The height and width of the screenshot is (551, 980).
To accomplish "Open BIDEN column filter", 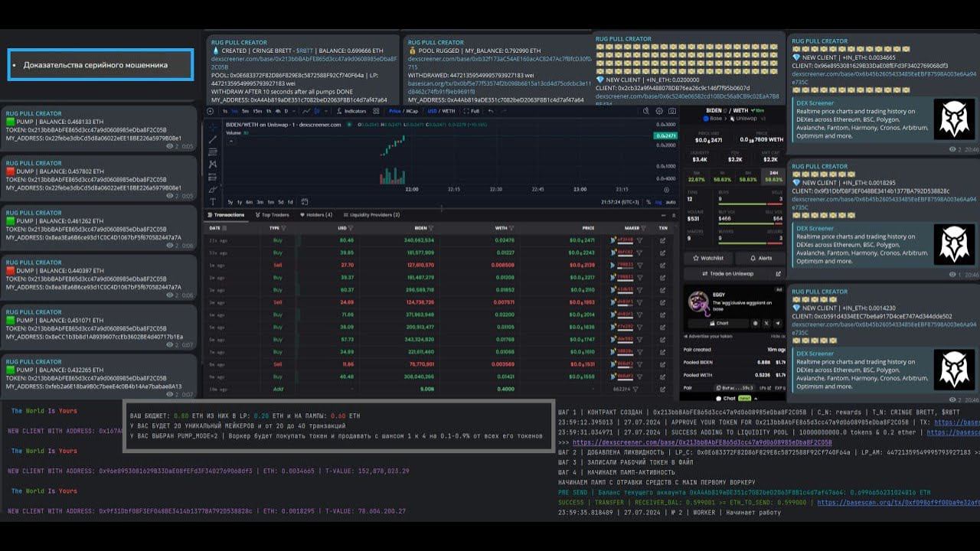I will coord(431,228).
